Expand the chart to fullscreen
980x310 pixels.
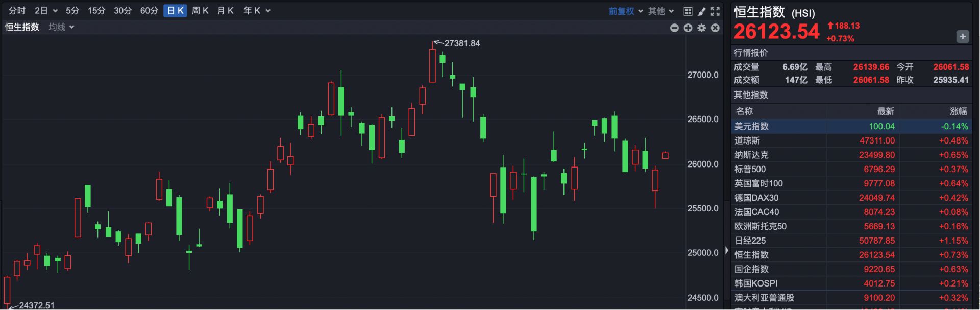click(x=715, y=11)
